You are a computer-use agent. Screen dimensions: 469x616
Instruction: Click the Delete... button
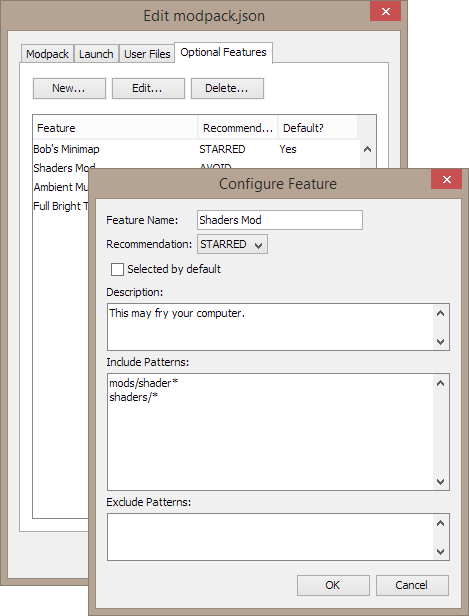tap(227, 88)
